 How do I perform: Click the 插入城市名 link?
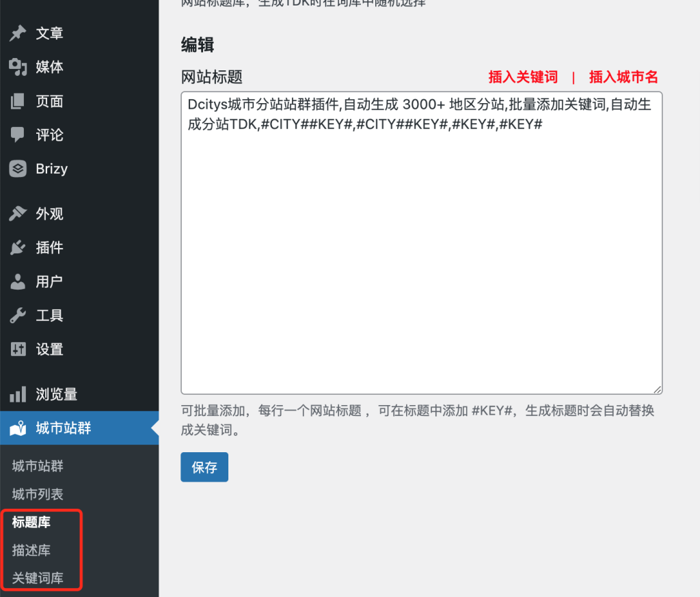point(623,77)
